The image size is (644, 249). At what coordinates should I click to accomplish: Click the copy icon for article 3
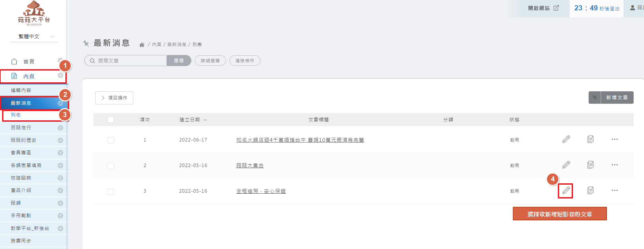[x=590, y=191]
